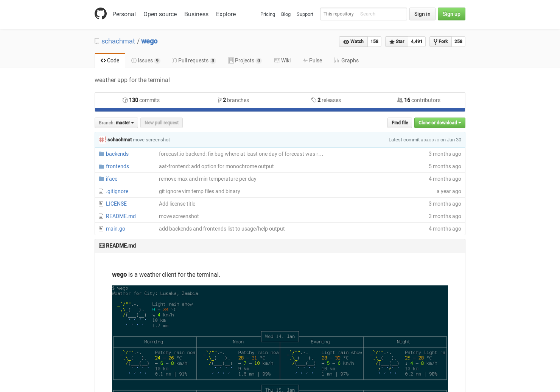This screenshot has height=392, width=560.
Task: Open the Open source menu item
Action: 160,14
